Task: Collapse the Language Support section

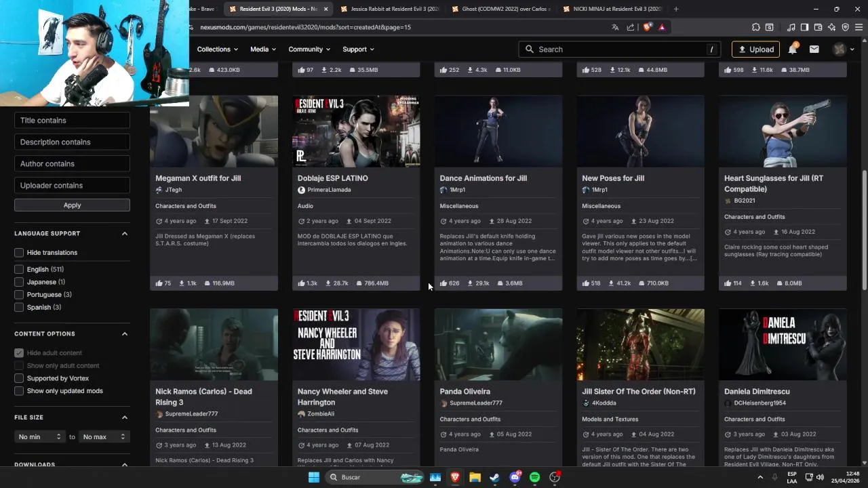Action: click(x=125, y=233)
